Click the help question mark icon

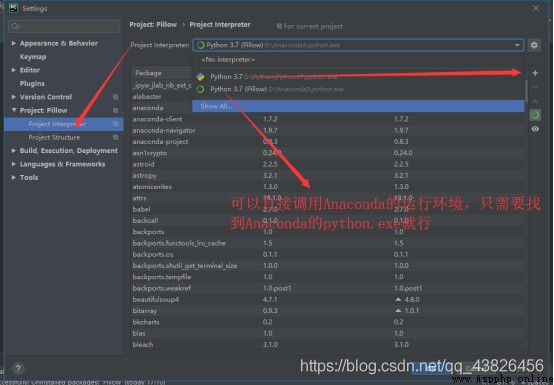[x=18, y=369]
